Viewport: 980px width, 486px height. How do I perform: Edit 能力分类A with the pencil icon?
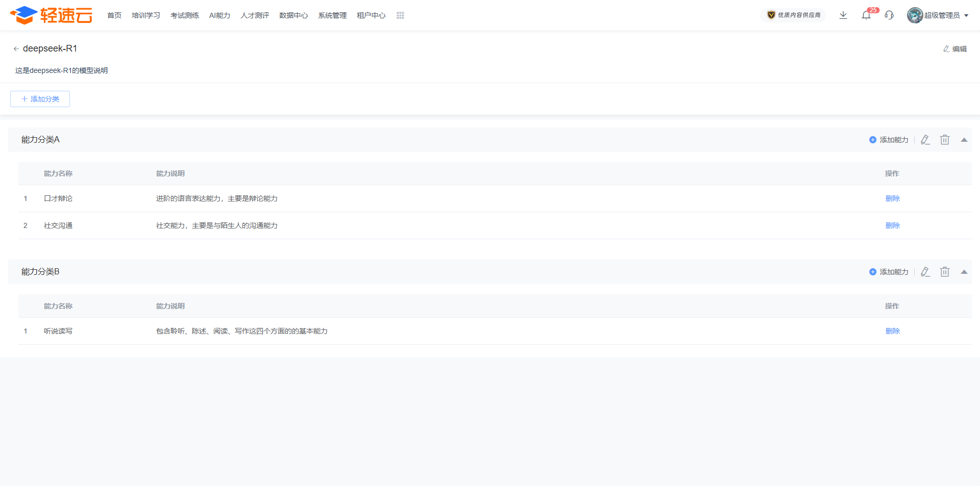pyautogui.click(x=925, y=140)
